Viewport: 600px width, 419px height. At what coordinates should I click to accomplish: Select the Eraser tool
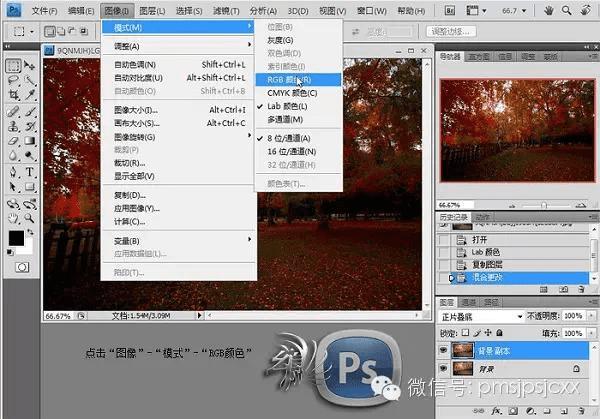pos(13,141)
